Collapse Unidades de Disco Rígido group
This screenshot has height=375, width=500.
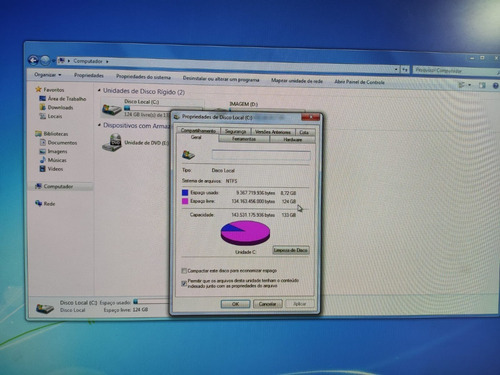(x=99, y=90)
